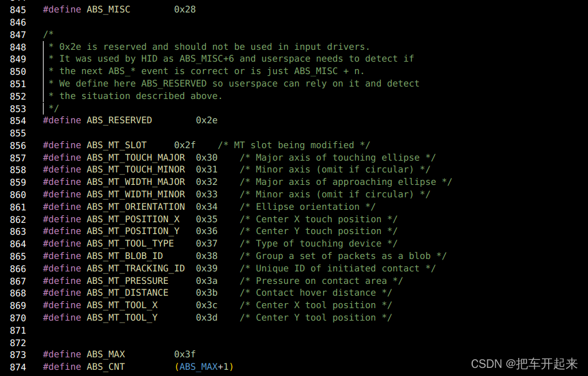Click the 0x3f value of ABS_MAX
Viewport: 588px width, 376px height.
point(185,354)
